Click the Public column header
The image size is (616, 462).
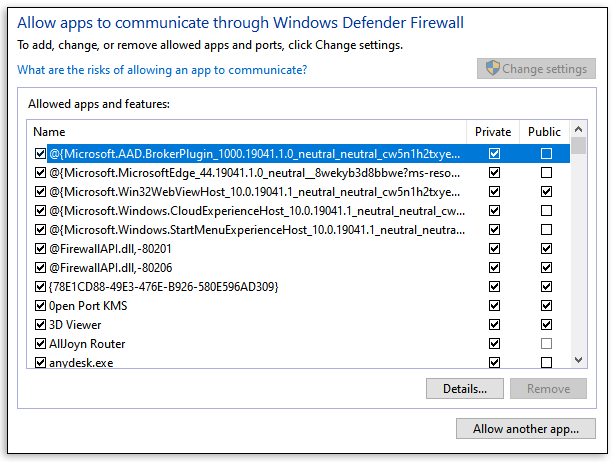(x=544, y=132)
